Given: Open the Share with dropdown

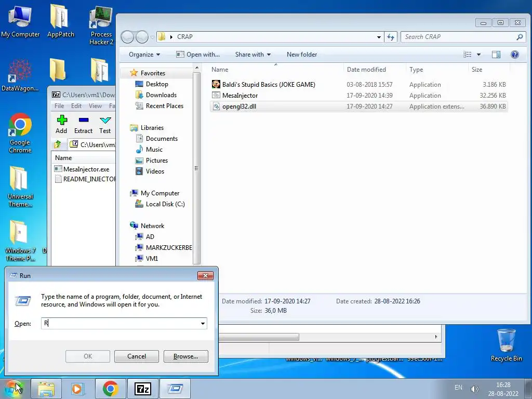Looking at the screenshot, I should 253,54.
